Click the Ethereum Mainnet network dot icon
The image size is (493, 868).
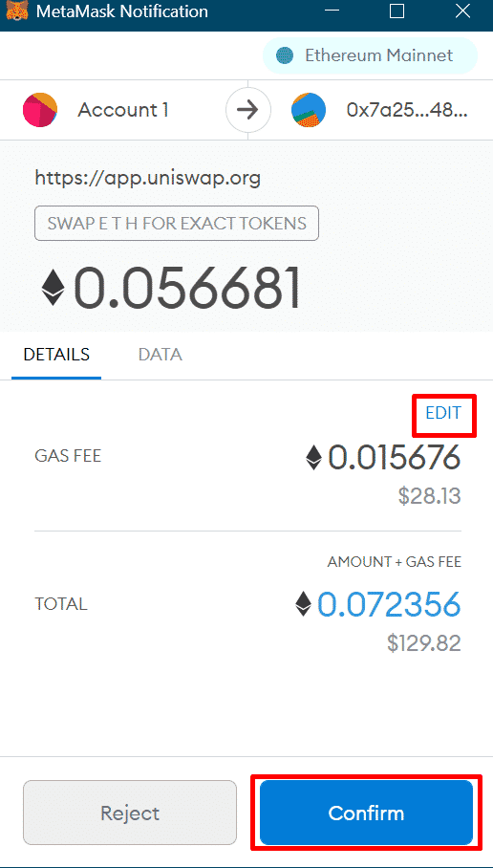point(285,55)
